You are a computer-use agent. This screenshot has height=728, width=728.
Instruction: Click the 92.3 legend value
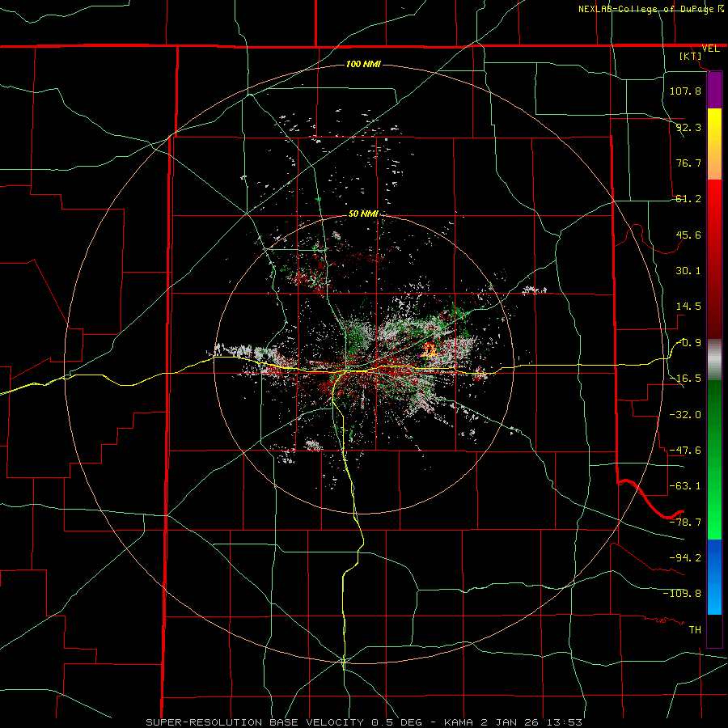tap(688, 127)
